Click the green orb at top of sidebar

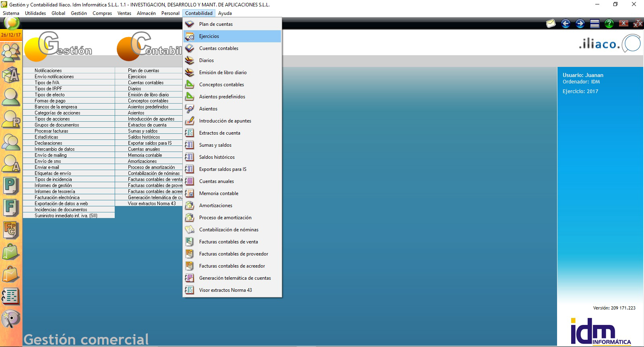point(12,23)
